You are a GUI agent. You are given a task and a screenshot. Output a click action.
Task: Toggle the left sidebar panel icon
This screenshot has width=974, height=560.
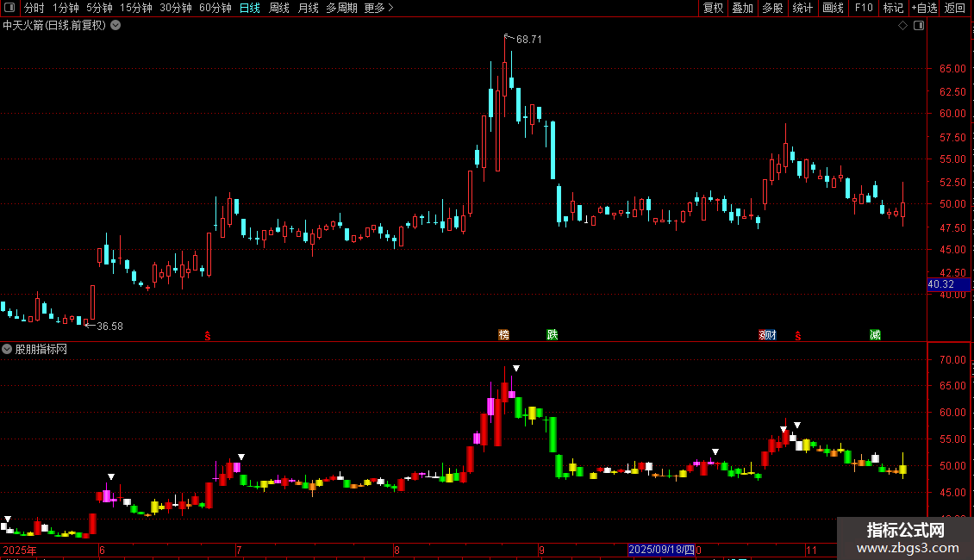[9, 8]
